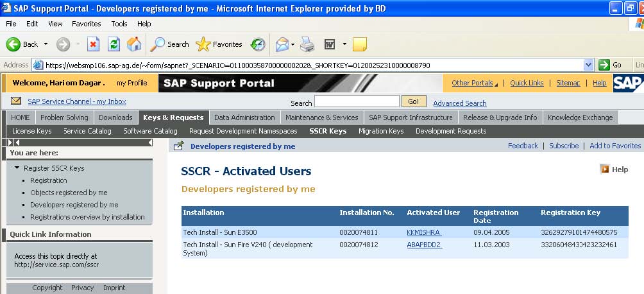Click the address bar URL field
The height and width of the screenshot is (294, 644).
308,65
